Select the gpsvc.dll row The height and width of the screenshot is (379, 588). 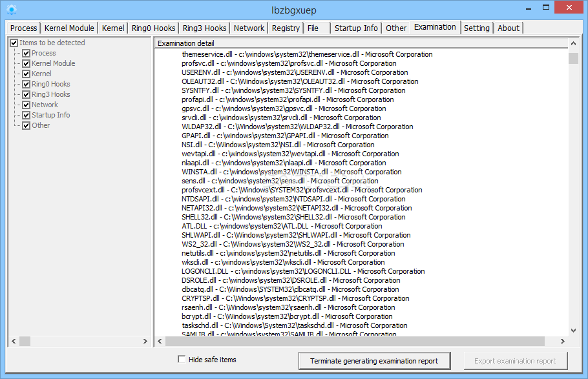point(284,108)
